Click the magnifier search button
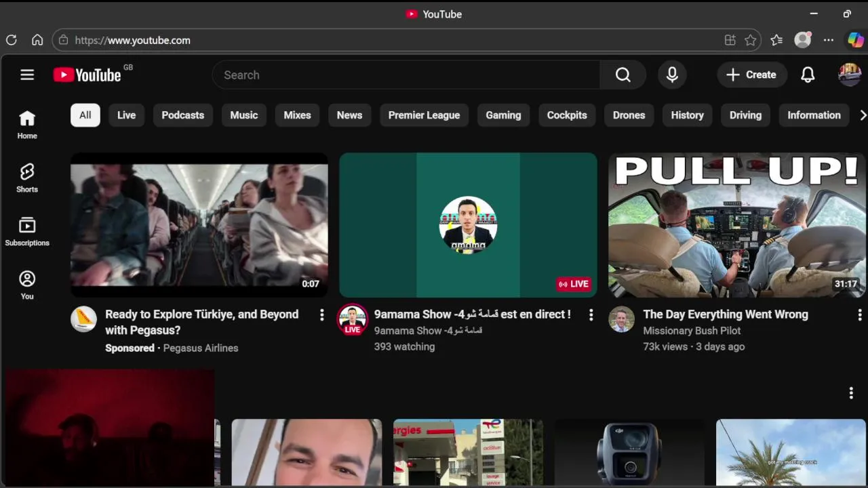The width and height of the screenshot is (868, 488). point(623,75)
